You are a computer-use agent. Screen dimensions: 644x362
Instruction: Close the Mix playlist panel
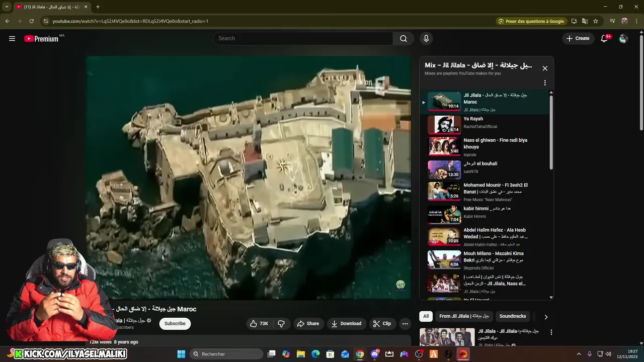coord(545,68)
